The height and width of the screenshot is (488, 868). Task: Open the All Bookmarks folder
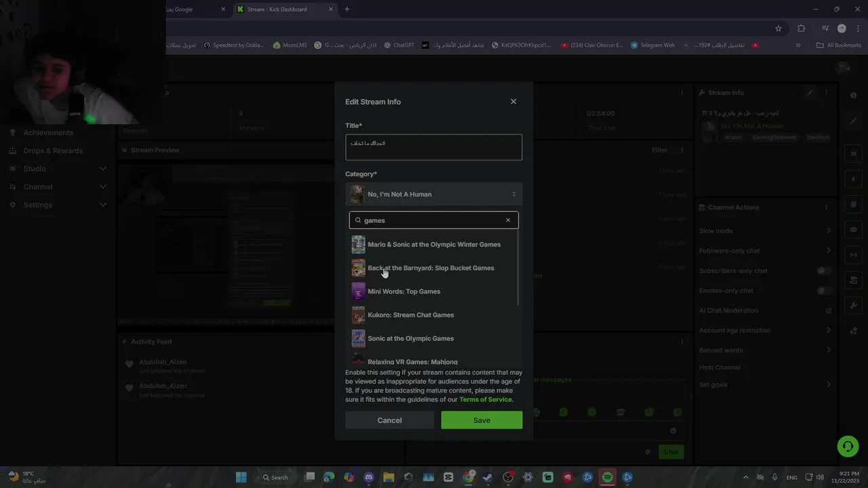pyautogui.click(x=839, y=45)
